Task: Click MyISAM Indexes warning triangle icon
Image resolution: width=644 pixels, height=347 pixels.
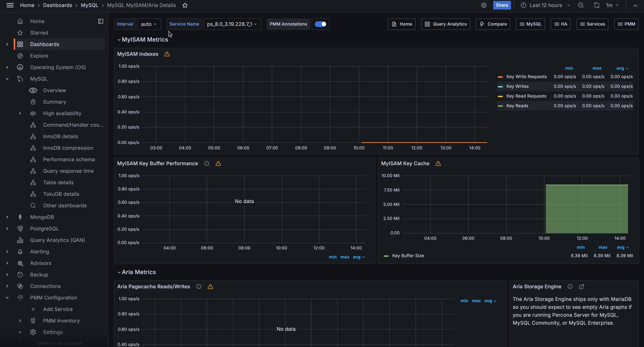Action: [x=167, y=54]
